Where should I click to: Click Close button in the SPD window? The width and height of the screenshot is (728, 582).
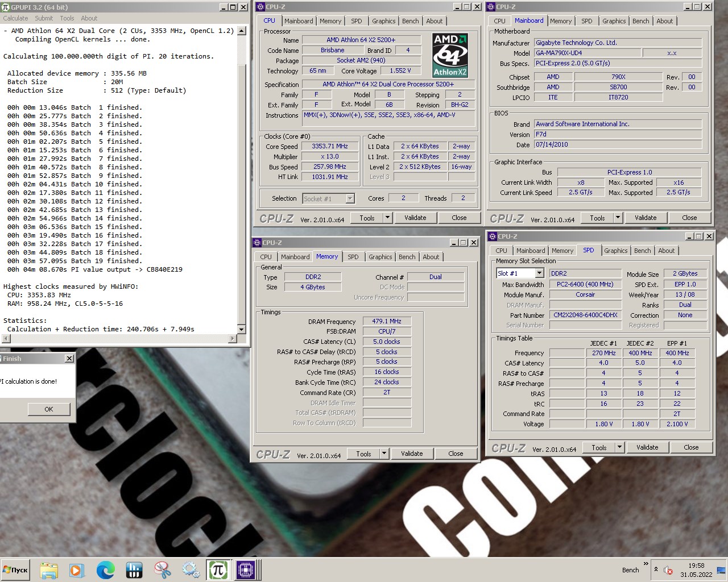[x=691, y=447]
